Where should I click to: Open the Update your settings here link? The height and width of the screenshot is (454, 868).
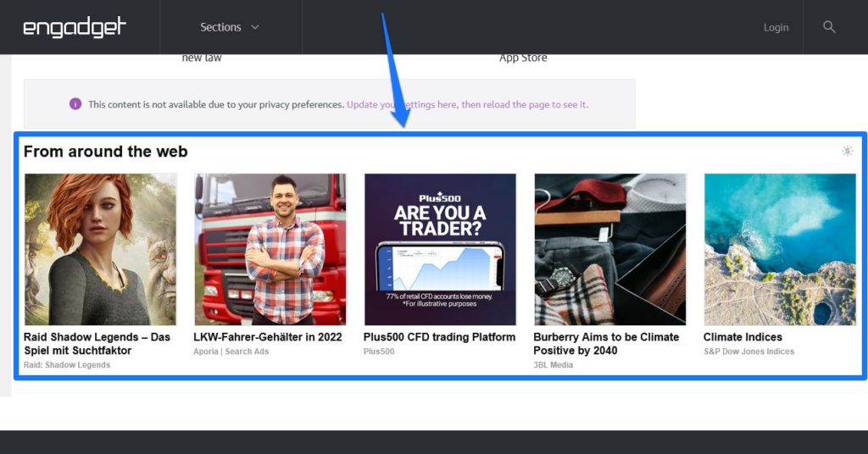467,104
